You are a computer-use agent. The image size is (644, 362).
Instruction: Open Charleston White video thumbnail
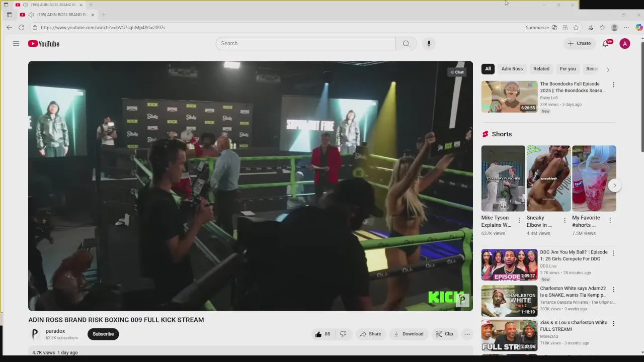(x=509, y=301)
